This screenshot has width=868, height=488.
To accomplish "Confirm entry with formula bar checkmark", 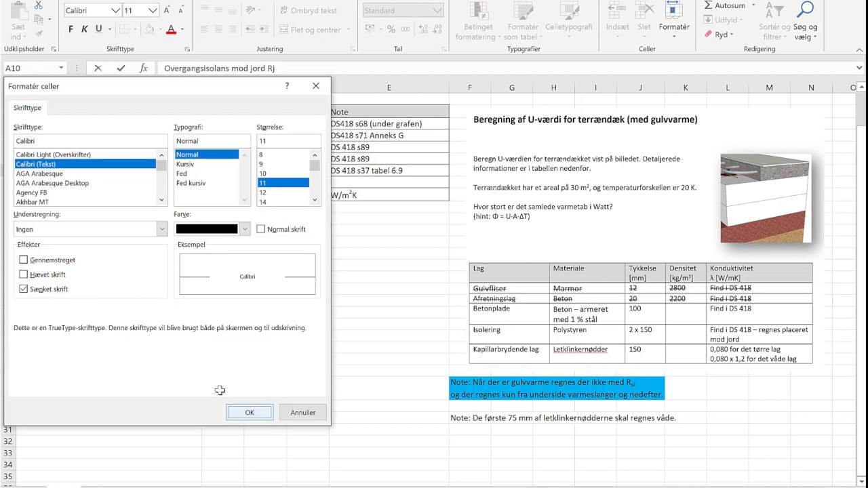I will [121, 68].
